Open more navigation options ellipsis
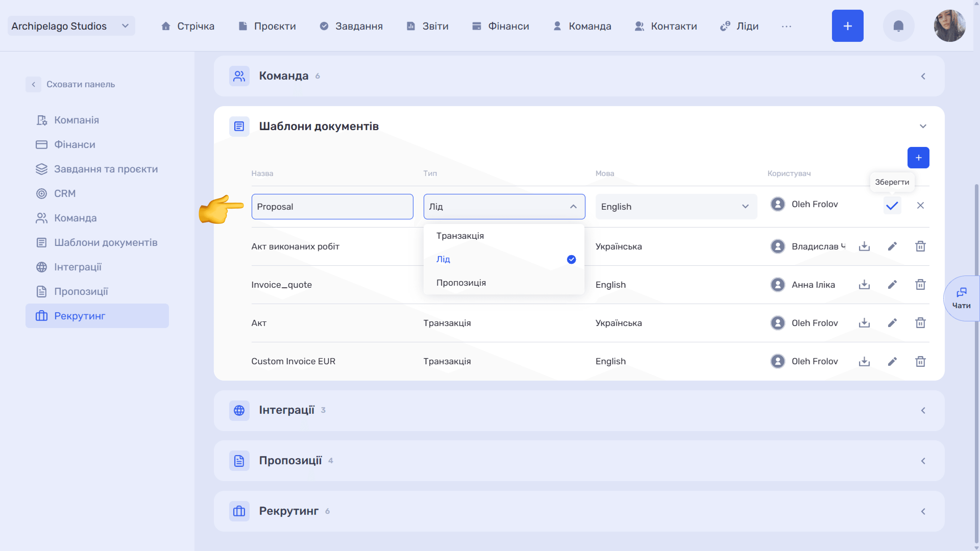This screenshot has height=551, width=980. pos(786,26)
